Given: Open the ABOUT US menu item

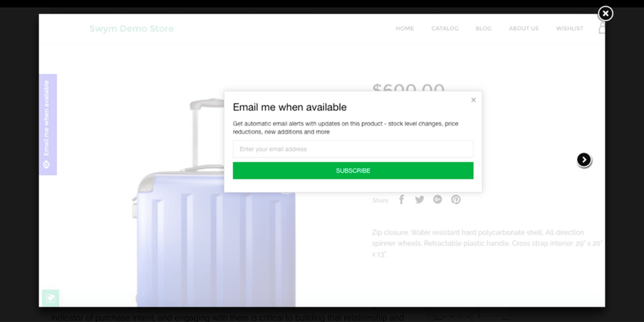Looking at the screenshot, I should [524, 28].
